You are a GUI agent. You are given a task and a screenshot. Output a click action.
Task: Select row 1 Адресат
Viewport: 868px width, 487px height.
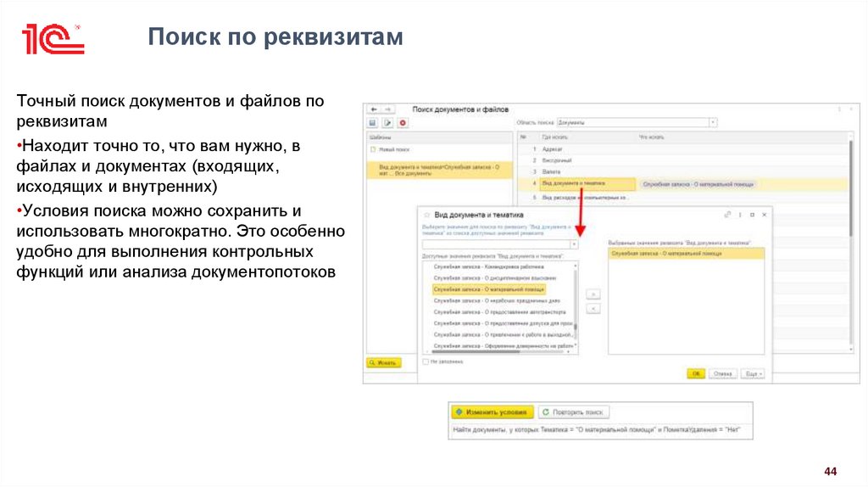pos(552,149)
